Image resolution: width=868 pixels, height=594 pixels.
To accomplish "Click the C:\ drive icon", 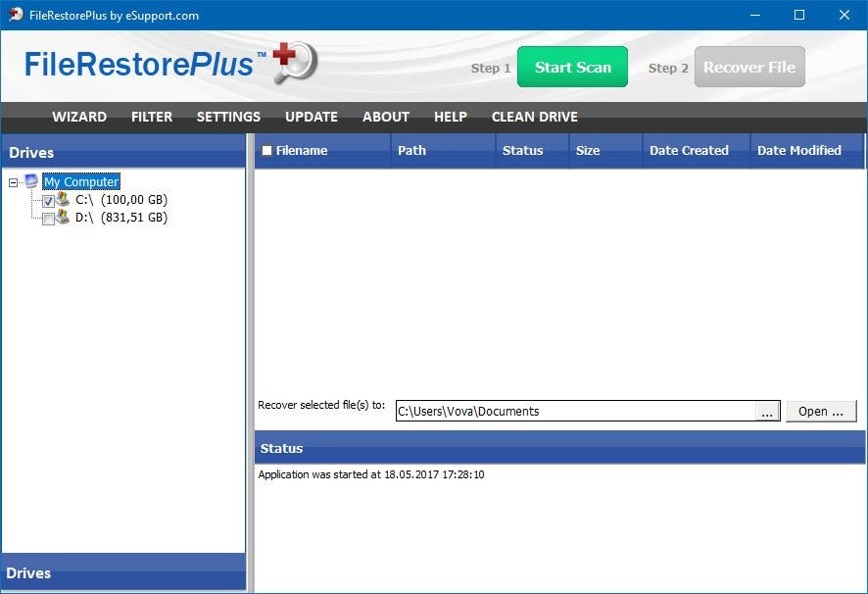I will (x=63, y=199).
